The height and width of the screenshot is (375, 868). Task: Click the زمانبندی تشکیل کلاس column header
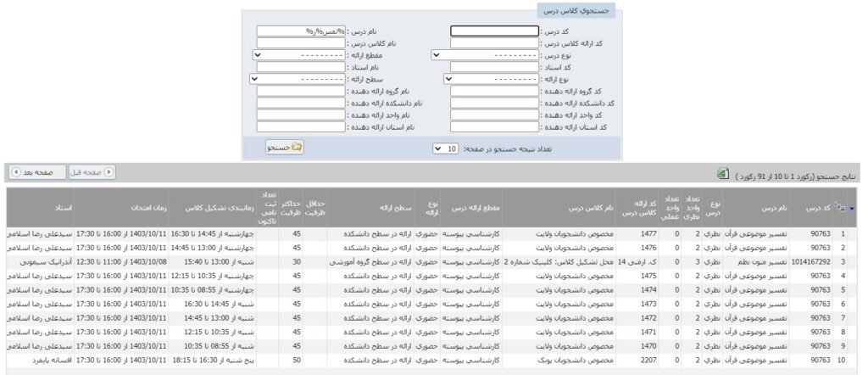pyautogui.click(x=220, y=208)
